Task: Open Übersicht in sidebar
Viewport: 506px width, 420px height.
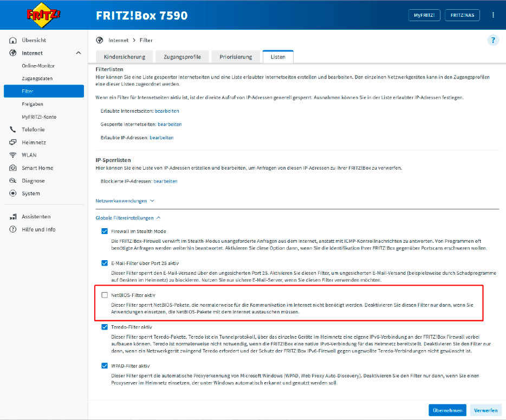Action: click(x=34, y=40)
